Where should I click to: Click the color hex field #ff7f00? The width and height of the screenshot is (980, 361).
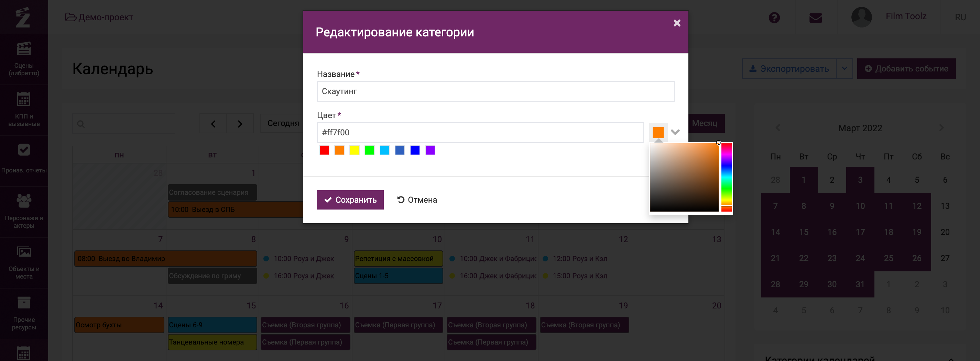480,132
